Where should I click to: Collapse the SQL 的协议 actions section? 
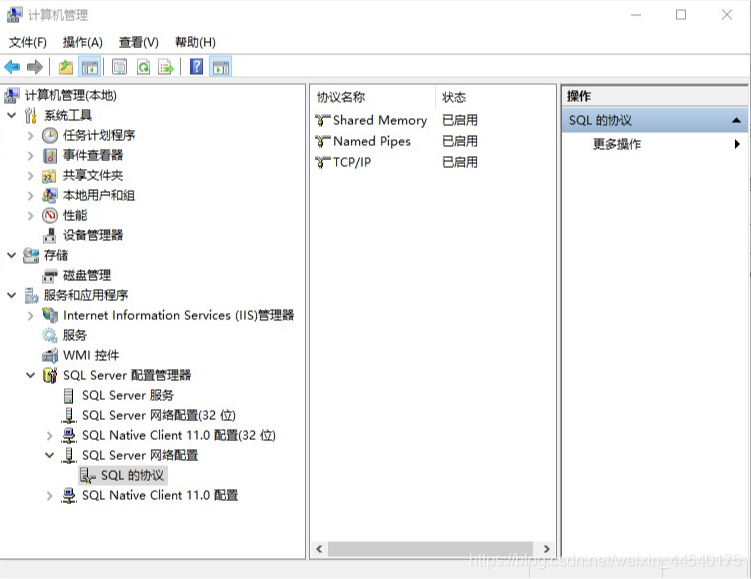[x=737, y=120]
